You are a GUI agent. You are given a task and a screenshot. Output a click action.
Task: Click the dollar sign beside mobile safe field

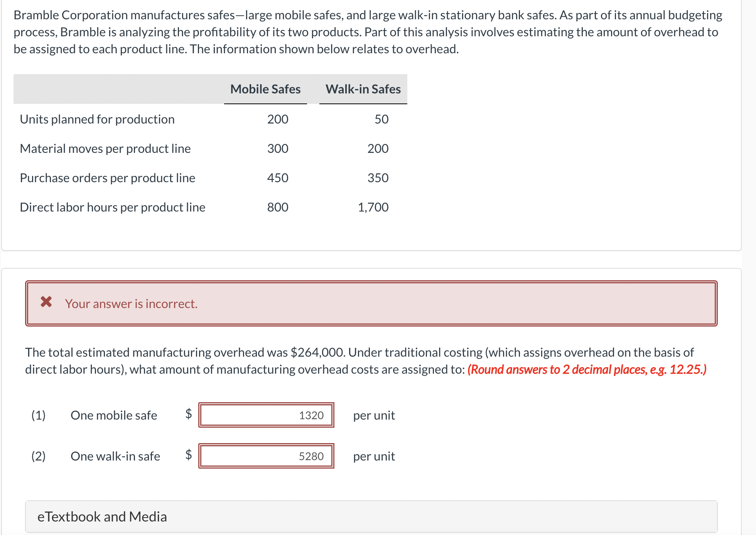pos(189,414)
